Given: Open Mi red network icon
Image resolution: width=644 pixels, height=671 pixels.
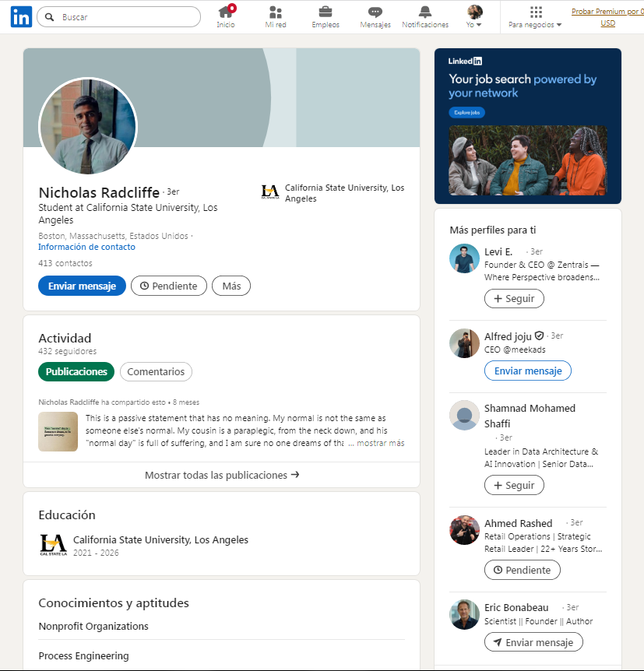Looking at the screenshot, I should 276,16.
